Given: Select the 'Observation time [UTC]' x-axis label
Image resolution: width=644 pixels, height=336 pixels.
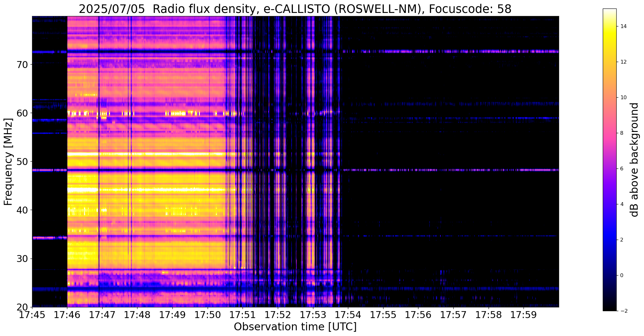Looking at the screenshot, I should pos(295,327).
